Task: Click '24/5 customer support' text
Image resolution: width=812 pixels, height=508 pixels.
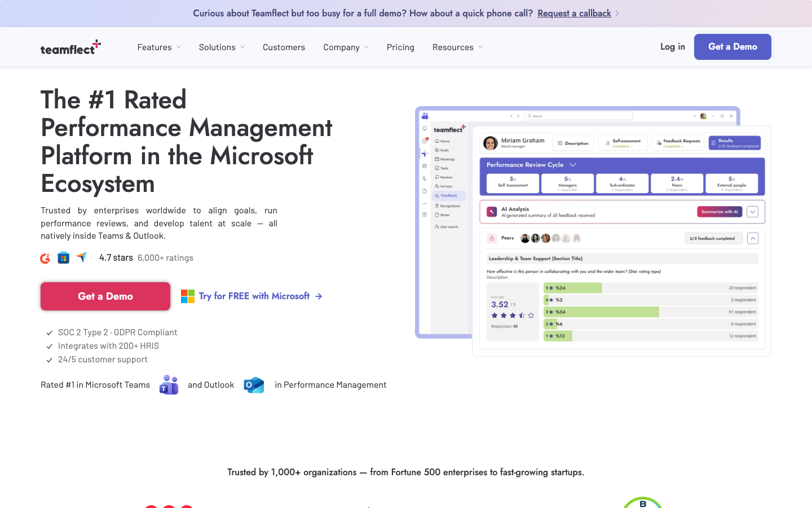Action: point(103,360)
